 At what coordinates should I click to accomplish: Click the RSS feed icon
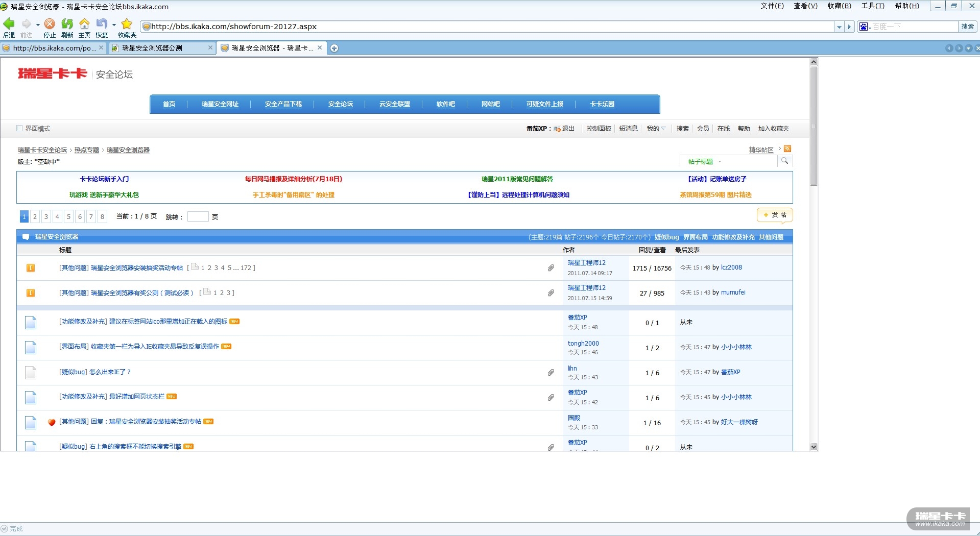pyautogui.click(x=787, y=149)
